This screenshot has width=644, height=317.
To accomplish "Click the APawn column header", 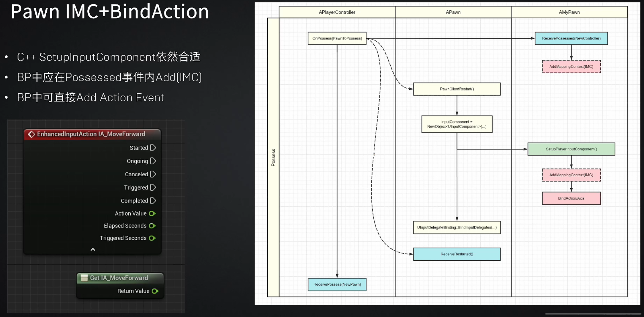I will click(x=453, y=12).
